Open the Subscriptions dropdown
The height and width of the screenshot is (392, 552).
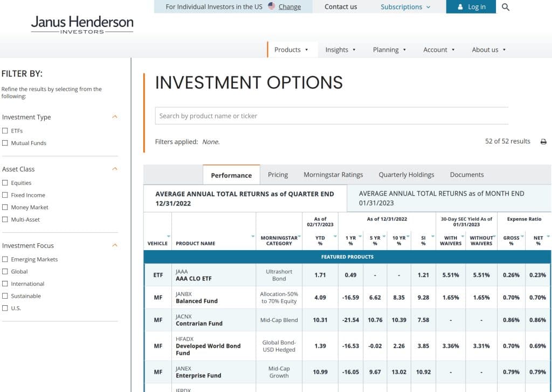[405, 7]
